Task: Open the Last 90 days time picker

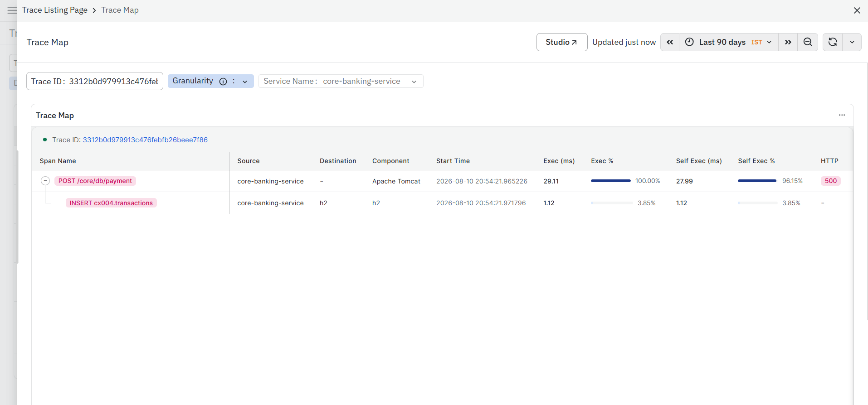Action: [728, 42]
